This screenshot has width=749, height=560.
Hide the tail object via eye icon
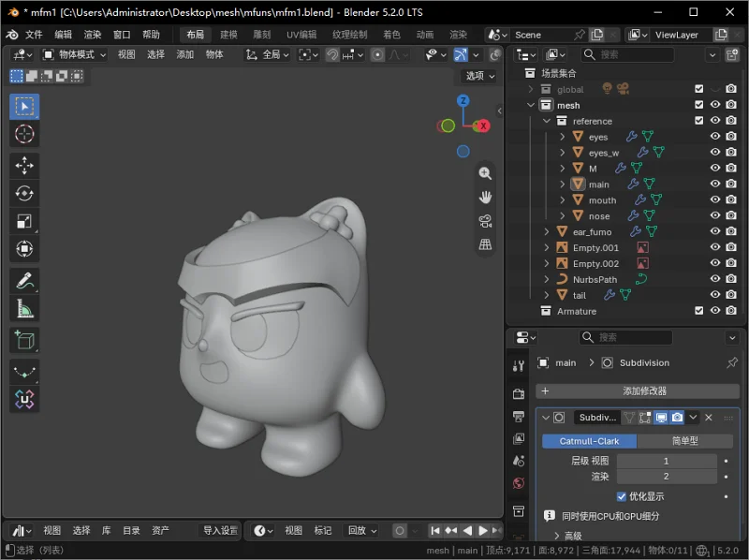715,295
